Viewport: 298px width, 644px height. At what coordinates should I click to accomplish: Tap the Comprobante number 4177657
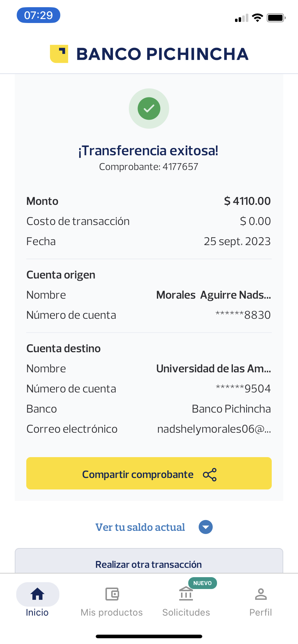(180, 167)
